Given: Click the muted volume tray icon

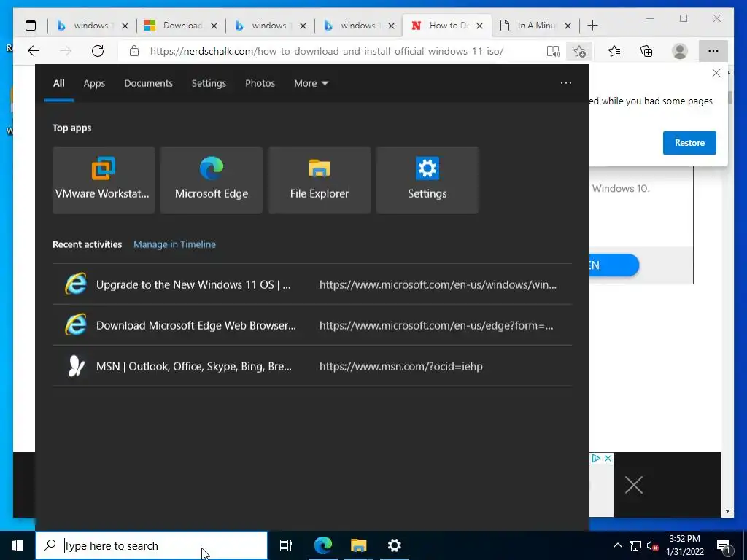Looking at the screenshot, I should [x=652, y=546].
